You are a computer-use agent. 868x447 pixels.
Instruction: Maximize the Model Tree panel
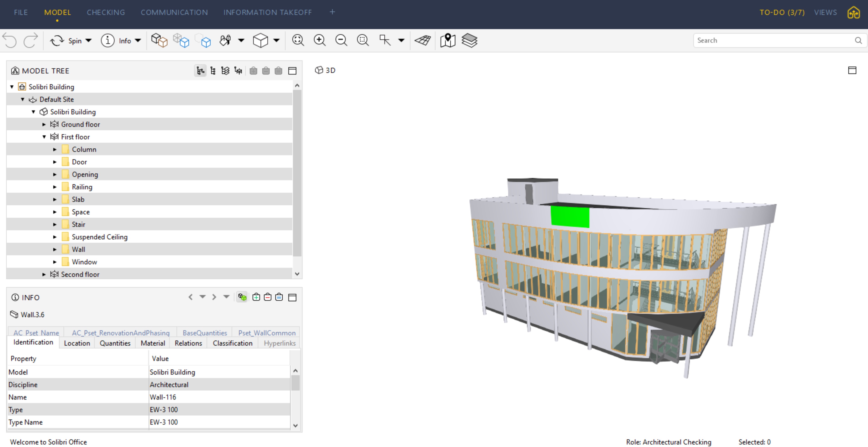[292, 71]
